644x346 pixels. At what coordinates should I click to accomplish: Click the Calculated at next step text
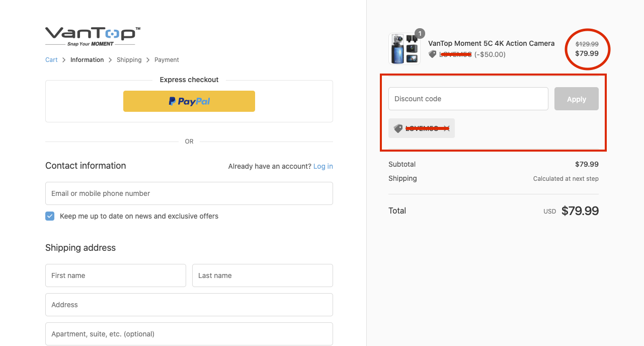click(566, 179)
